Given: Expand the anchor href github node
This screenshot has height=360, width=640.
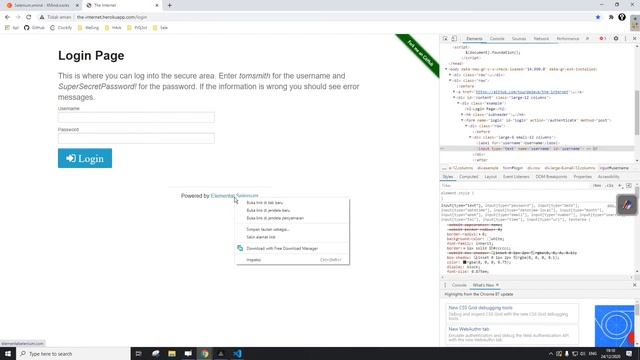Looking at the screenshot, I should point(454,92).
